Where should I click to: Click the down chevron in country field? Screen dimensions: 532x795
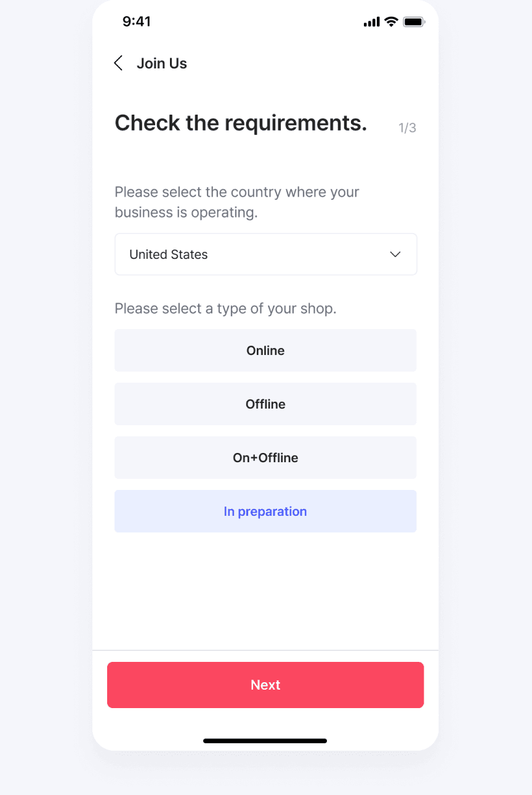396,255
